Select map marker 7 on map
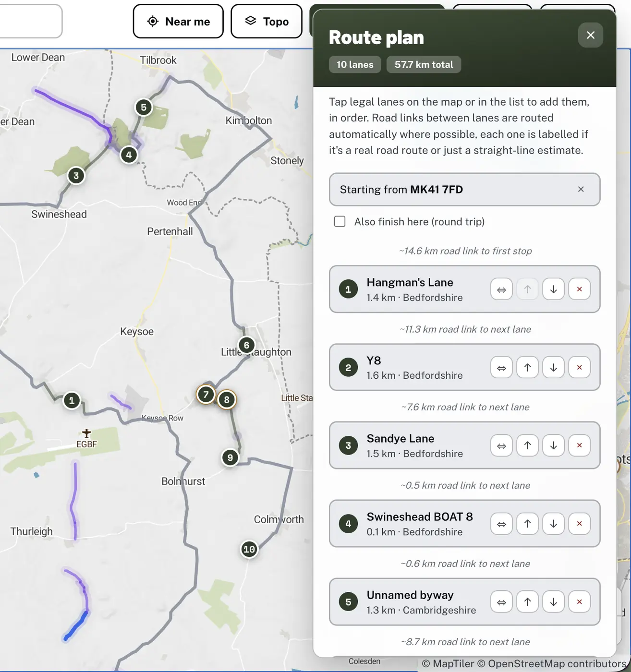This screenshot has height=672, width=631. [206, 395]
